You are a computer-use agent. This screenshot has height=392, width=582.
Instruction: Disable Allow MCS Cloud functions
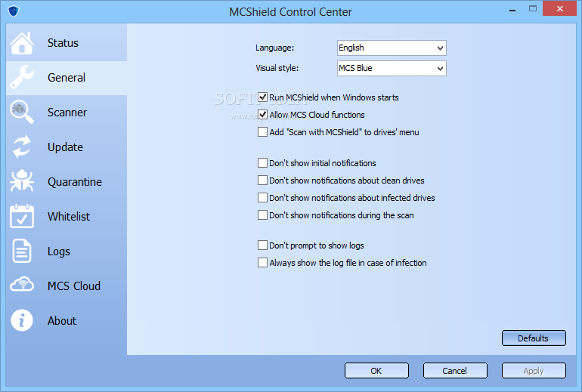pyautogui.click(x=262, y=115)
